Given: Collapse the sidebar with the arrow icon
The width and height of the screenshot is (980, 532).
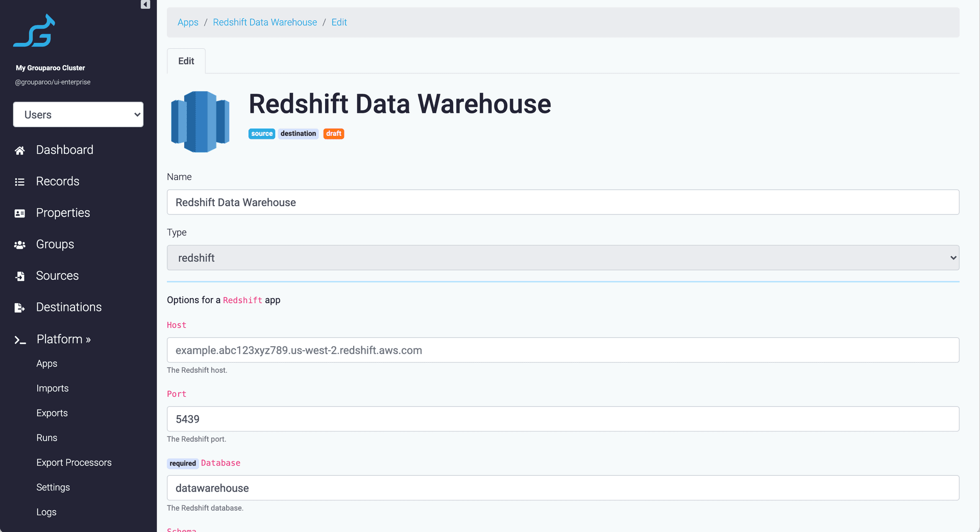Looking at the screenshot, I should (145, 5).
